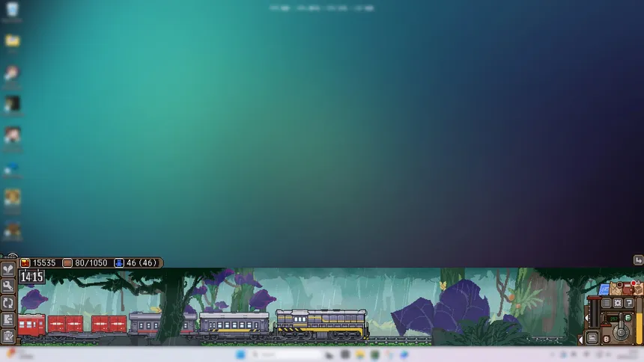
Task: Click the yellow diesel locomotive
Action: click(x=321, y=325)
